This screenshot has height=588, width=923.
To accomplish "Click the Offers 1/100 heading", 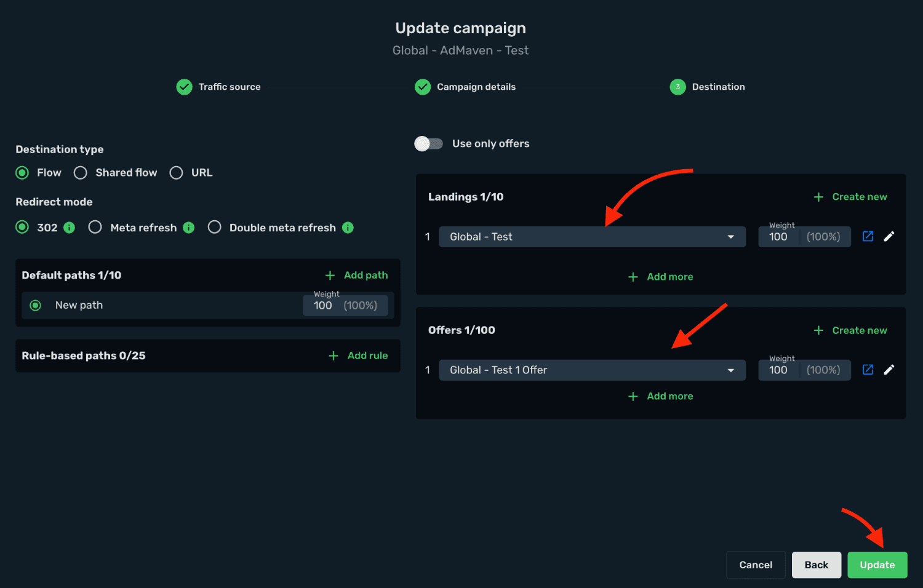I will click(x=461, y=330).
